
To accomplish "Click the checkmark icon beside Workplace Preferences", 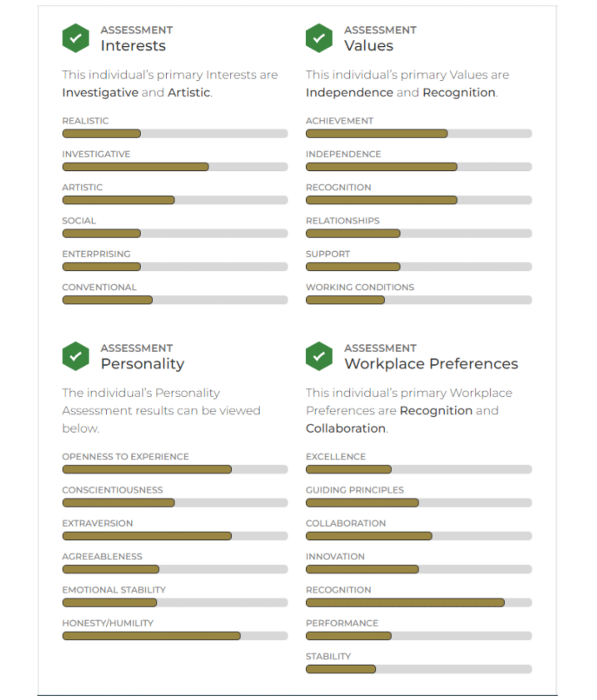I will pyautogui.click(x=319, y=356).
